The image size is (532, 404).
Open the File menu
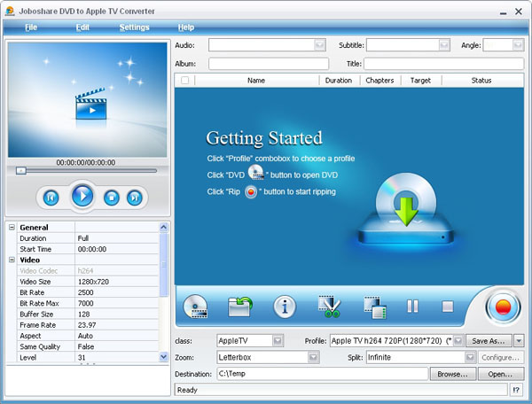click(31, 27)
